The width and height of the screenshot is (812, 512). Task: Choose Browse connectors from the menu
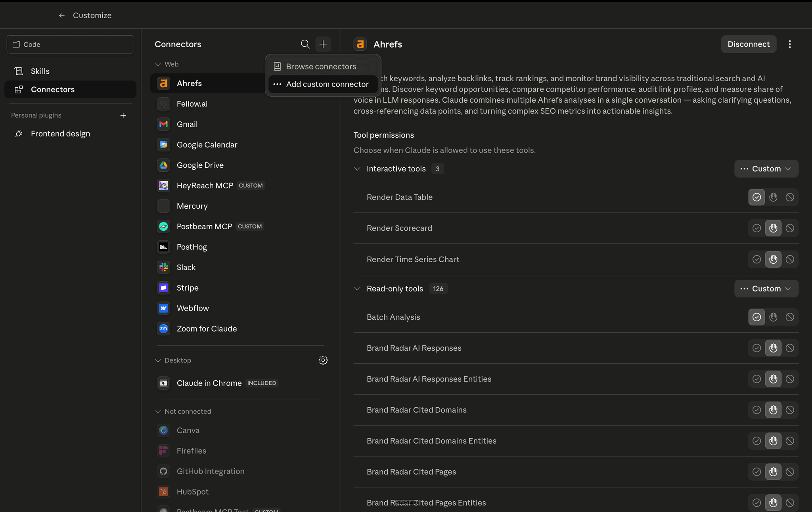pos(323,67)
